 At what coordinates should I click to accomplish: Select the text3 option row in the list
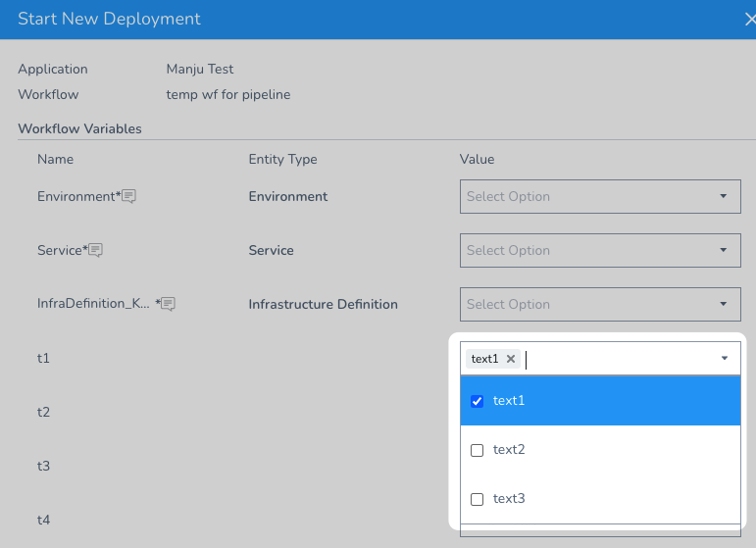click(x=600, y=499)
